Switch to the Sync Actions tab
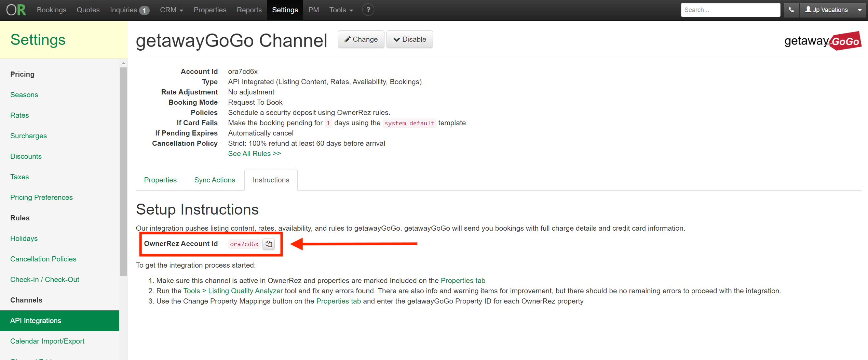Image resolution: width=868 pixels, height=360 pixels. (215, 180)
